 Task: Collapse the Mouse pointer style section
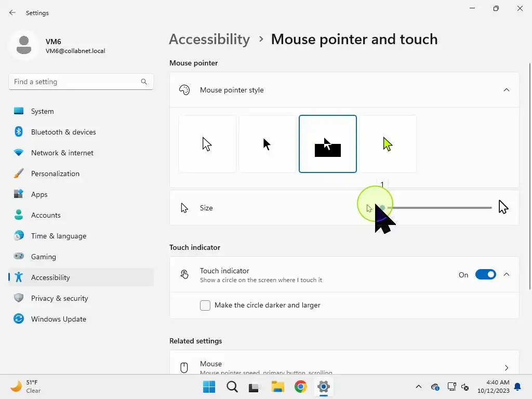click(x=507, y=90)
